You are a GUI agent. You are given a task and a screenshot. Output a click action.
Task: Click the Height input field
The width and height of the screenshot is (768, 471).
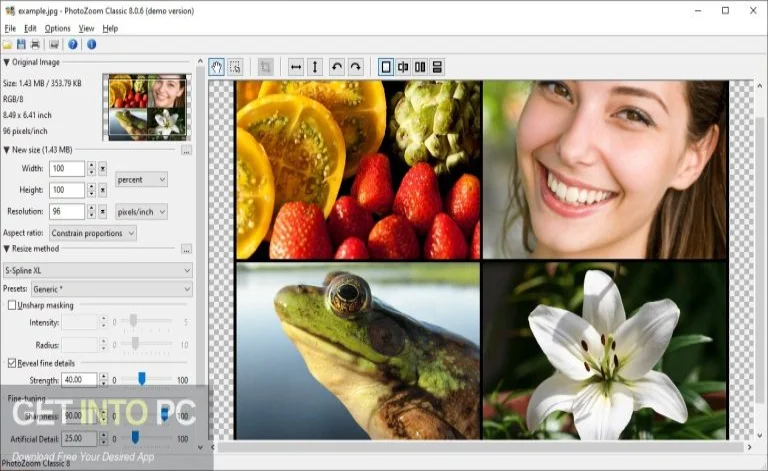[67, 190]
